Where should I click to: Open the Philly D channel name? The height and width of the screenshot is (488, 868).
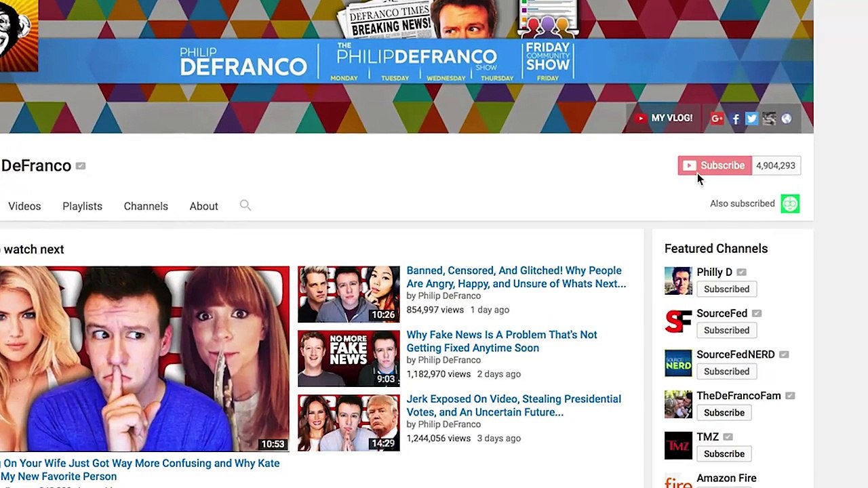tap(715, 272)
